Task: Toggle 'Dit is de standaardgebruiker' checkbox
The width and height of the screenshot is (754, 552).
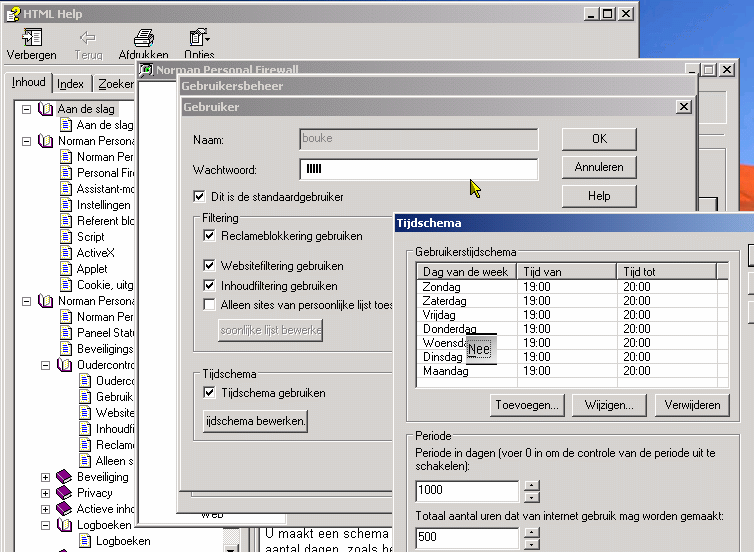Action: click(x=199, y=197)
